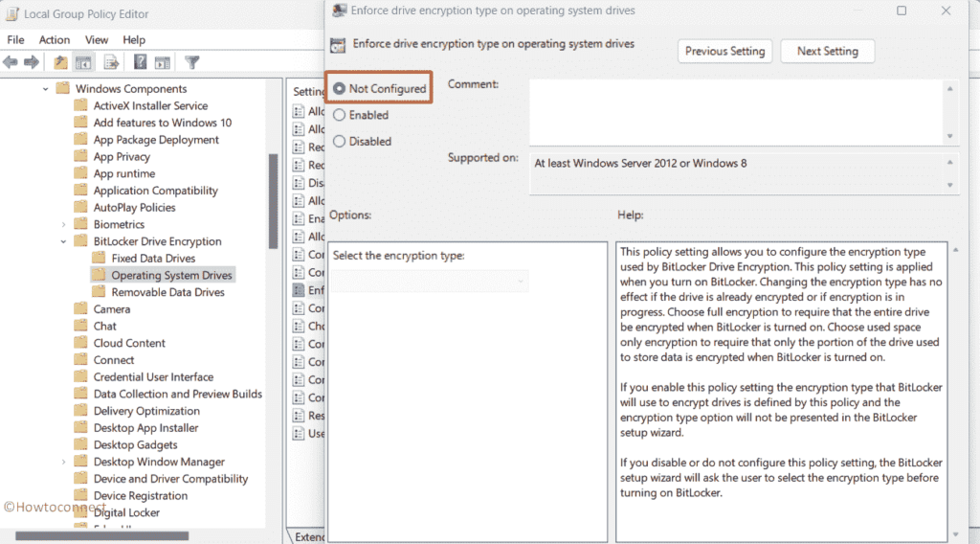Viewport: 980px width, 544px height.
Task: Select Credential User Interface in the tree
Action: point(153,377)
